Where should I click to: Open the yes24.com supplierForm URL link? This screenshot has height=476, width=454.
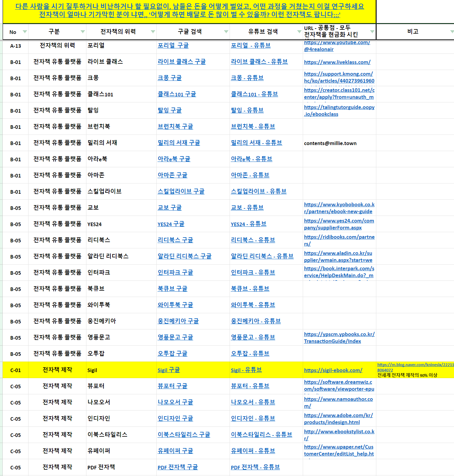339,224
